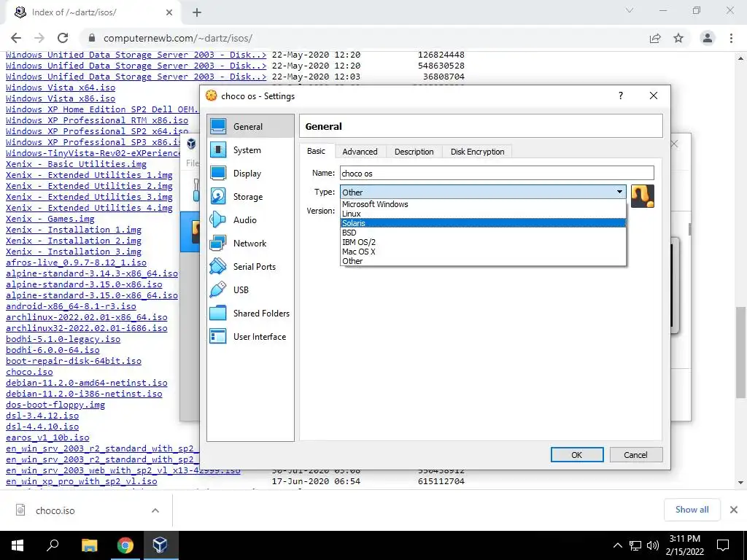747x560 pixels.
Task: Open dsl-4.4.10.iso link
Action: 42,427
